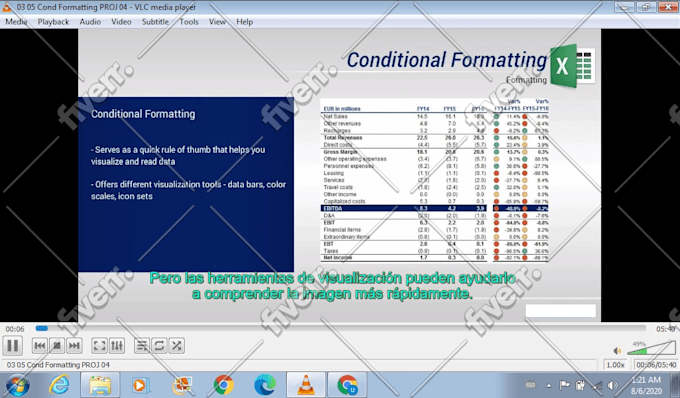This screenshot has width=680, height=398.
Task: Skip to the previous media item
Action: click(39, 346)
